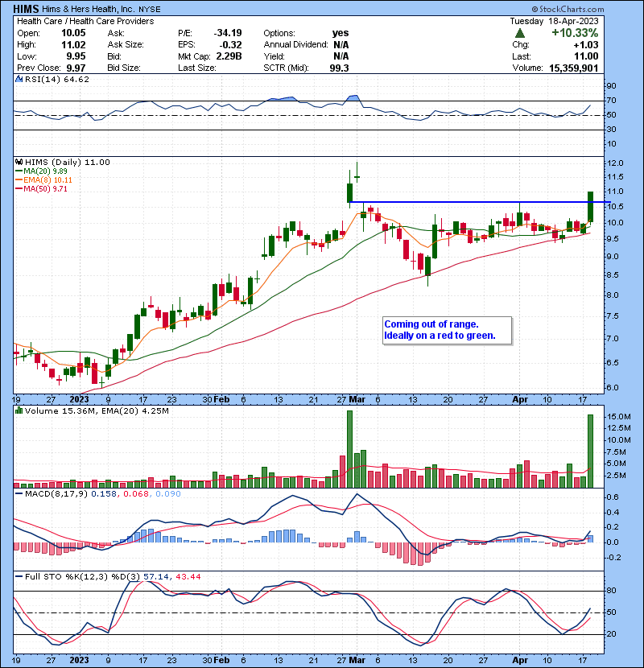Select the Prev Close value 9.97

pos(76,68)
